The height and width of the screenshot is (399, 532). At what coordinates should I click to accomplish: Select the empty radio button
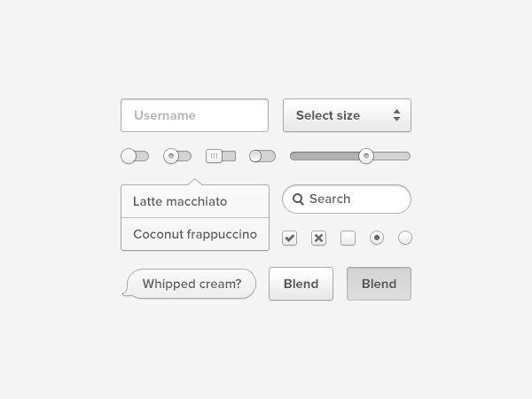tap(405, 238)
